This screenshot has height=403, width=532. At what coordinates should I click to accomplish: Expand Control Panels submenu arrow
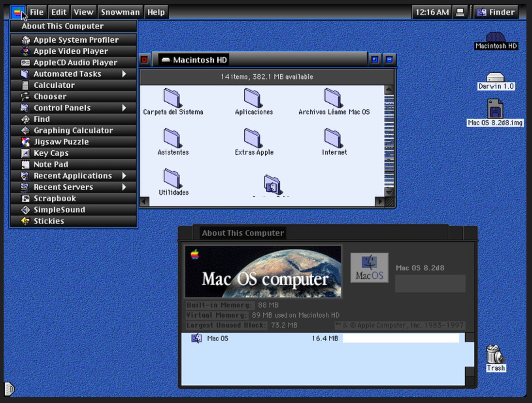124,108
